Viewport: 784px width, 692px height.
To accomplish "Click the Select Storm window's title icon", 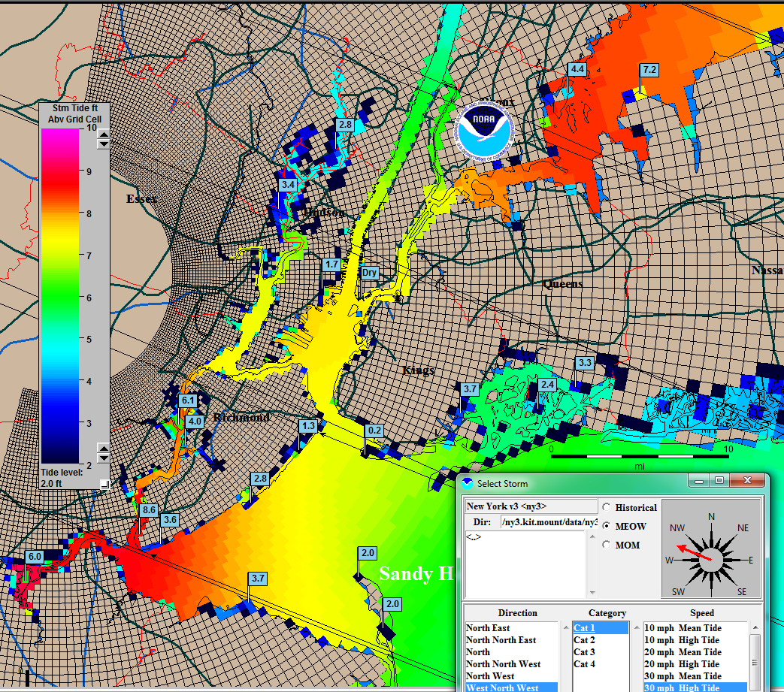I will [x=468, y=483].
